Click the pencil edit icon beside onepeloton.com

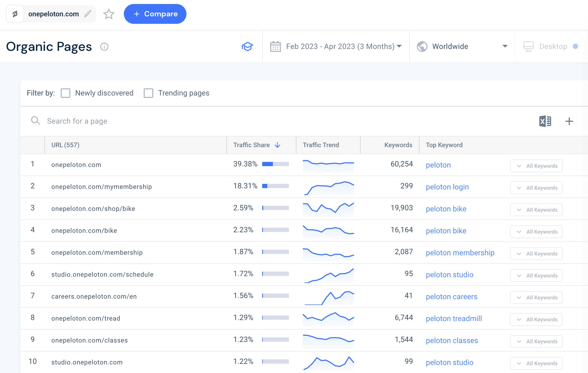[x=87, y=14]
